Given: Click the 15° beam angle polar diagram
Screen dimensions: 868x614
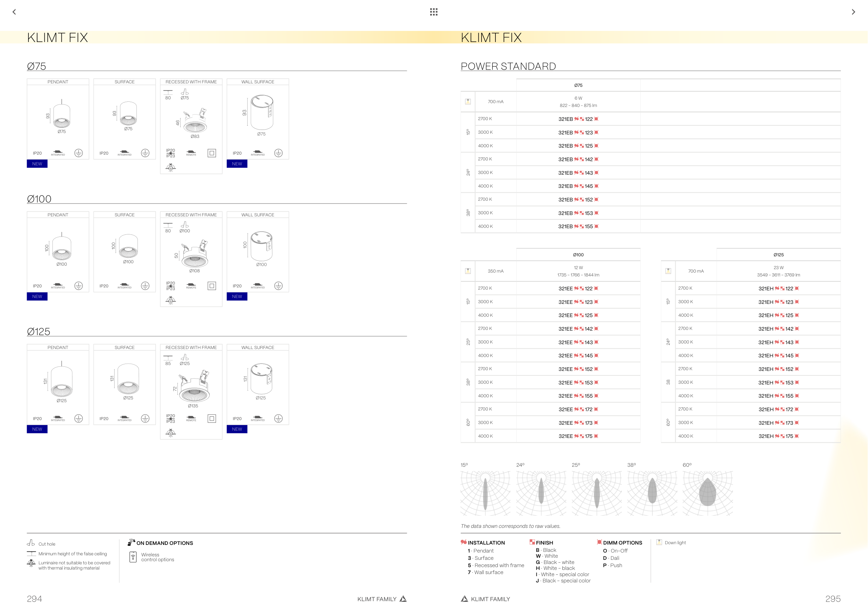Looking at the screenshot, I should (x=485, y=493).
